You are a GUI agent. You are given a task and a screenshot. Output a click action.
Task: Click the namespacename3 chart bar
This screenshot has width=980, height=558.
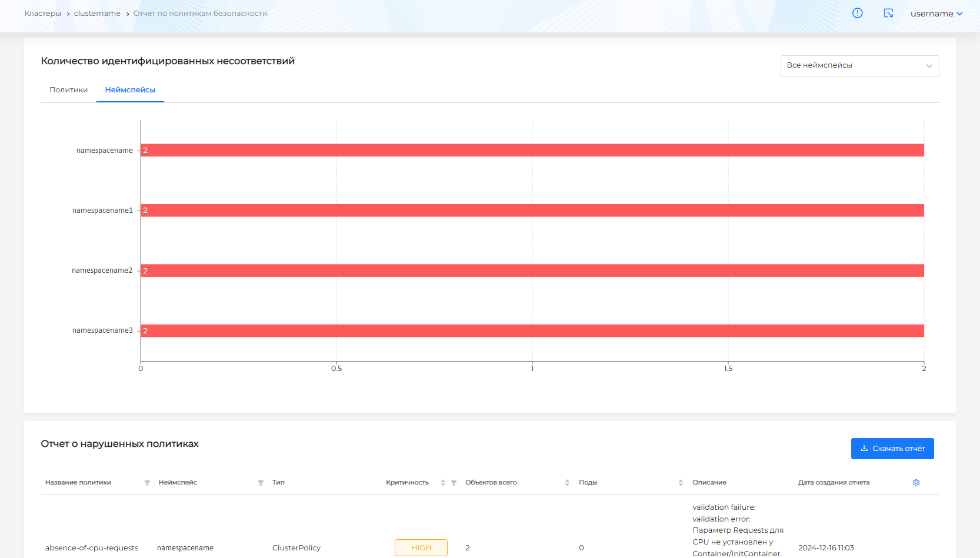532,330
